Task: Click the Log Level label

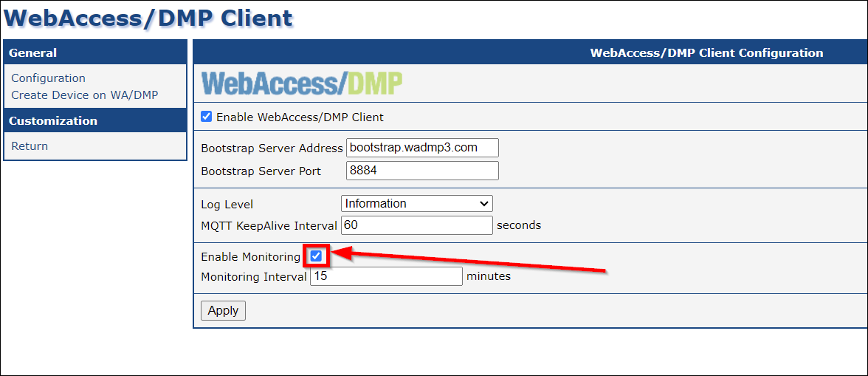Action: [x=227, y=205]
